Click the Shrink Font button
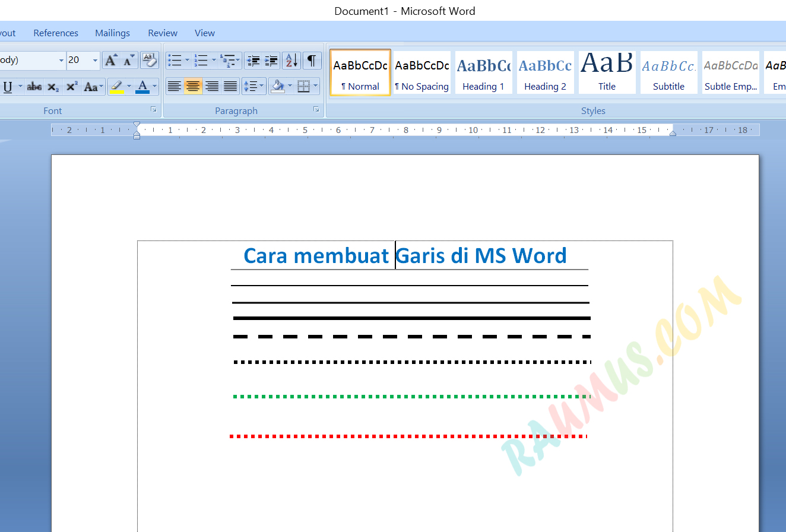786x532 pixels. coord(129,60)
